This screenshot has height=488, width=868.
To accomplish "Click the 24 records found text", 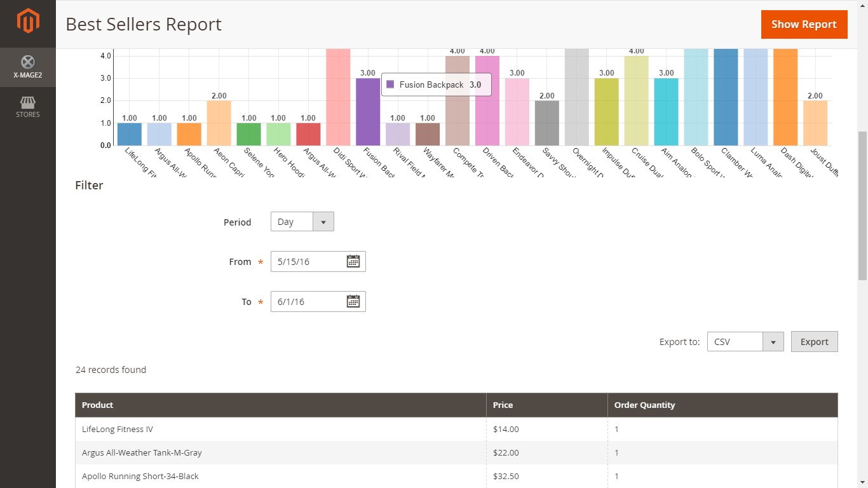I will point(111,370).
